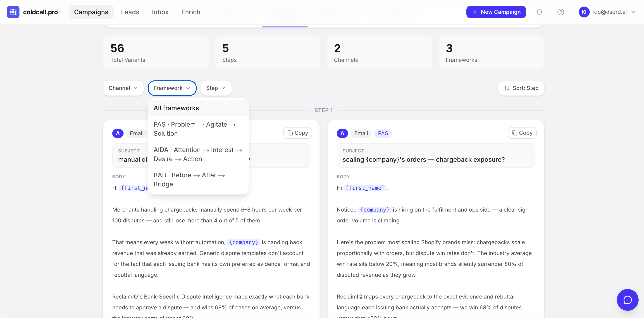Collapse the Framework filter dropdown
Screen dimensions: 644x318
coord(172,88)
